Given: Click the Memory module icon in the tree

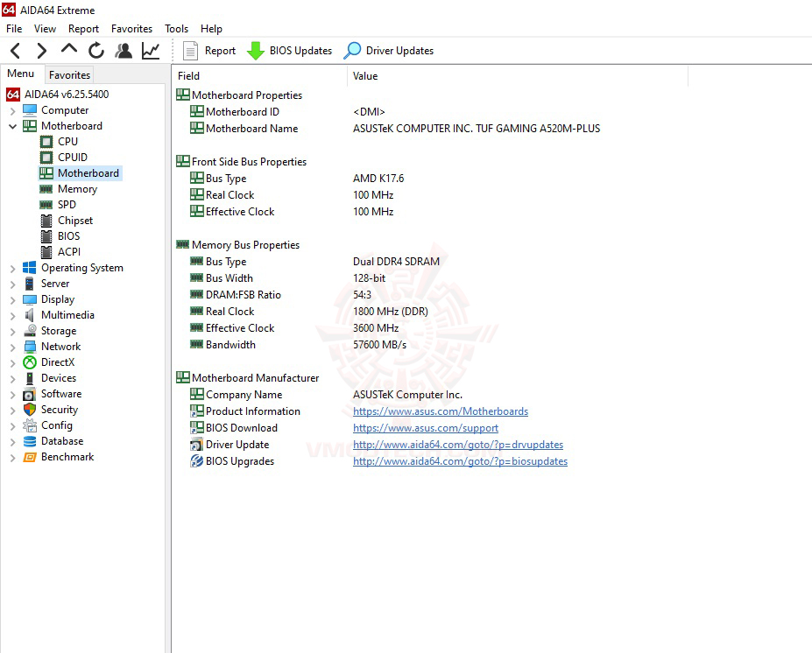Looking at the screenshot, I should [46, 189].
